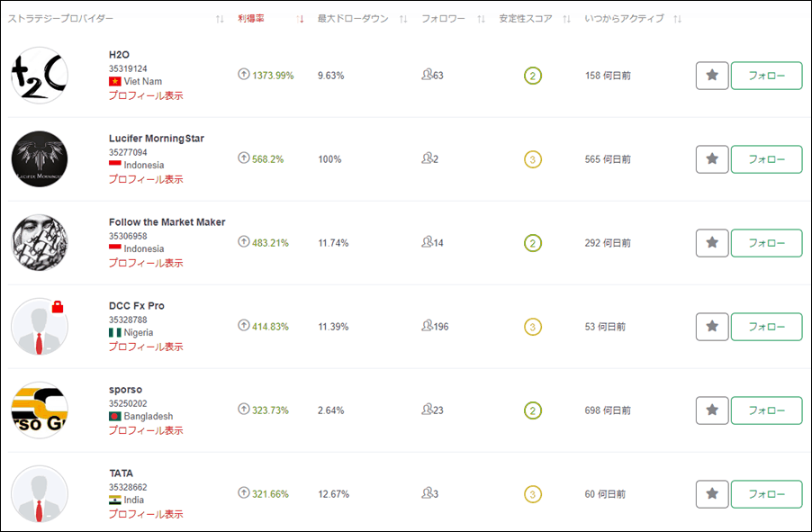812x532 pixels.
Task: Click stability score 2 badge for H2O
Action: coord(533,76)
